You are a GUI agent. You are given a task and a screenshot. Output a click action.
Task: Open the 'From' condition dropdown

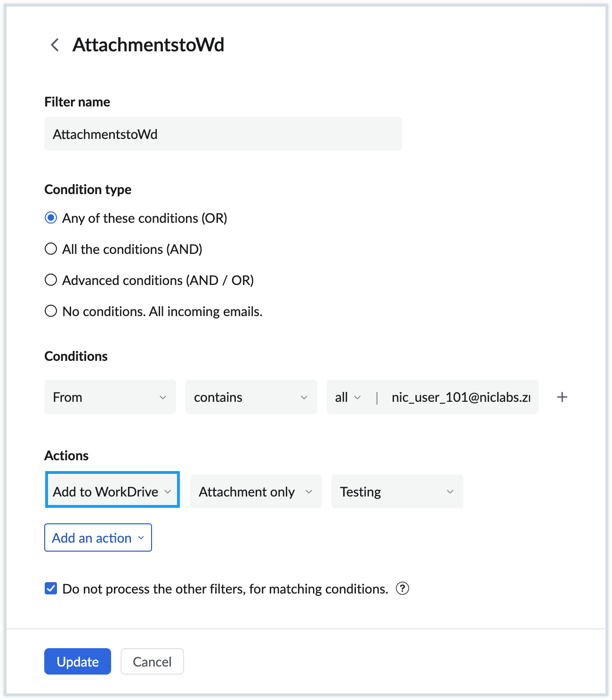[110, 397]
